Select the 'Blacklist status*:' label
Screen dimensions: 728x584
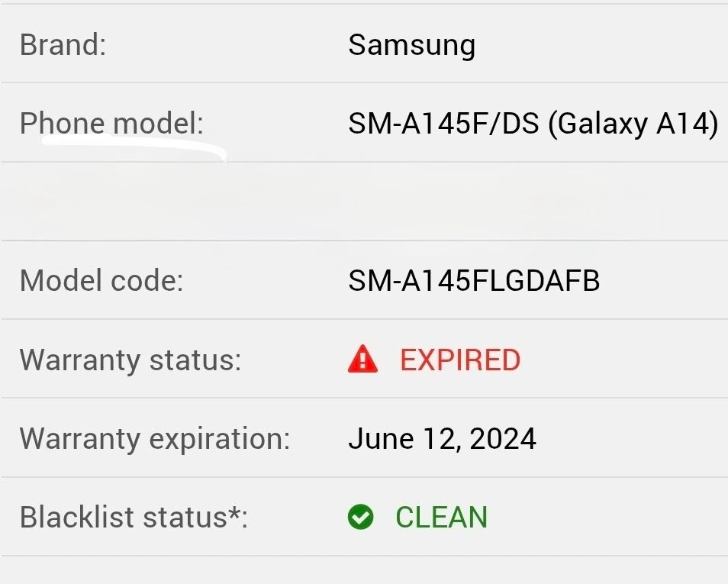pos(134,518)
